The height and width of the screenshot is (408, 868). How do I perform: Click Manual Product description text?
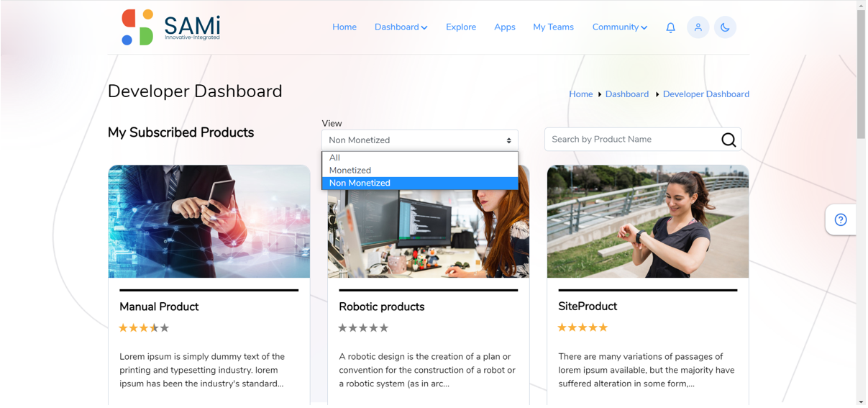tap(202, 370)
